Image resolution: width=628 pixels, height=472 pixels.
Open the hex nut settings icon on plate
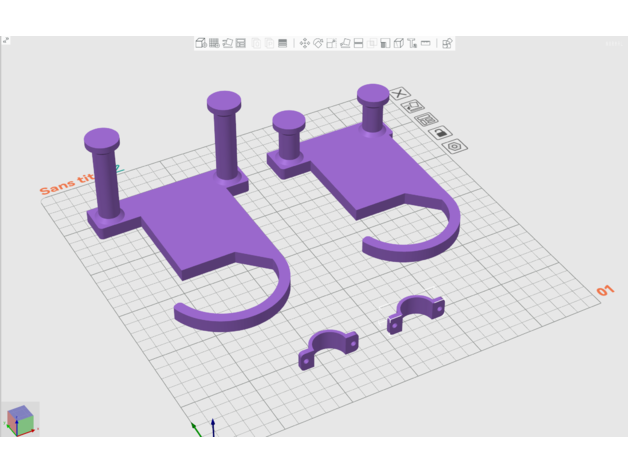(455, 147)
